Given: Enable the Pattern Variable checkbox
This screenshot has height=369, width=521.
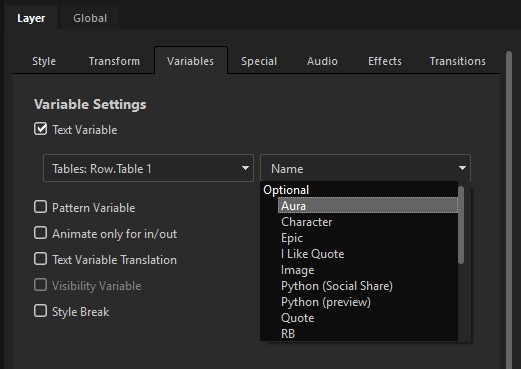Looking at the screenshot, I should click(x=40, y=207).
